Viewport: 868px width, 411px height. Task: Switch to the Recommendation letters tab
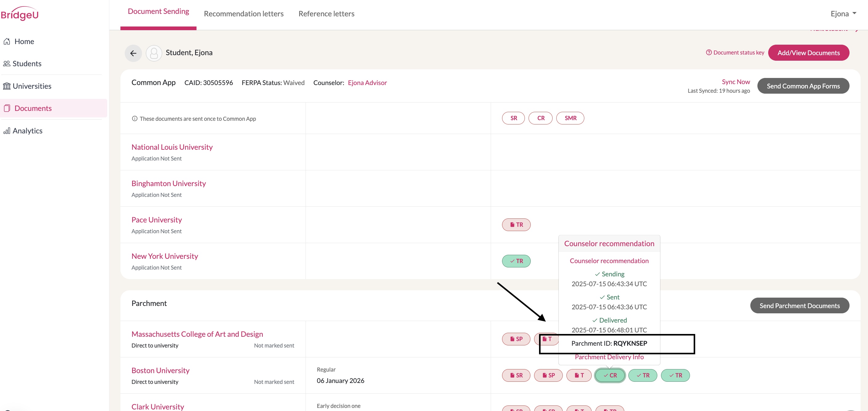244,14
